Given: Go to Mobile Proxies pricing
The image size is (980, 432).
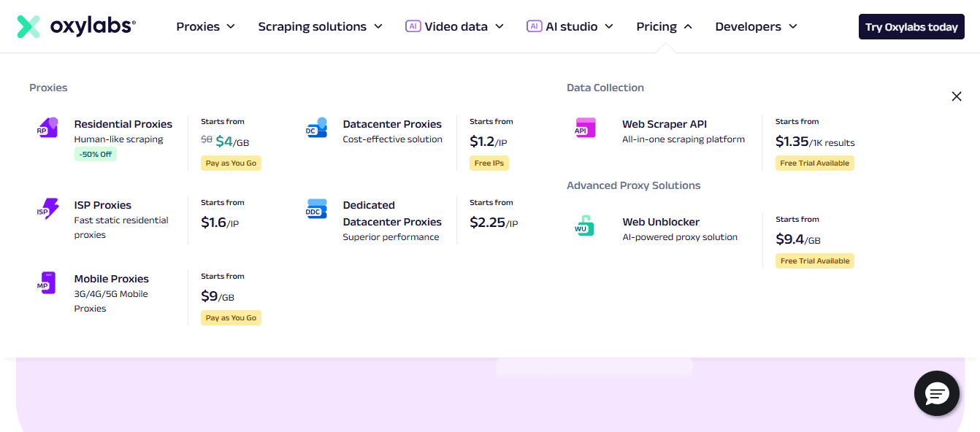Looking at the screenshot, I should click(x=111, y=279).
